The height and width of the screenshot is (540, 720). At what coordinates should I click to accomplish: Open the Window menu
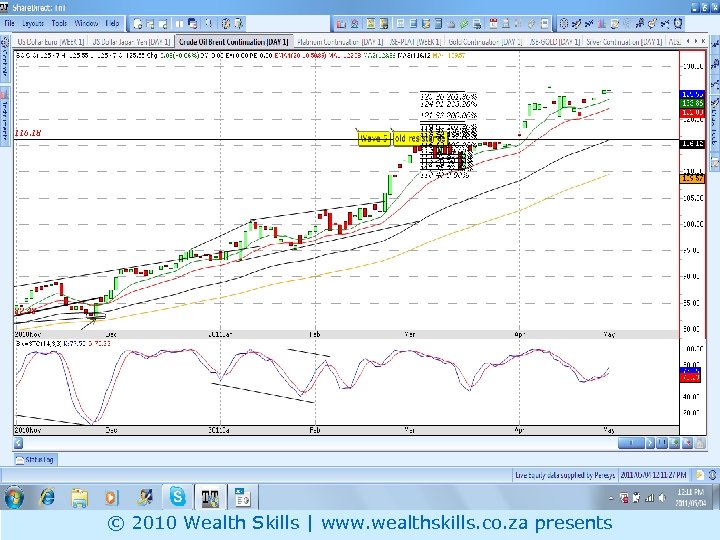pos(86,23)
